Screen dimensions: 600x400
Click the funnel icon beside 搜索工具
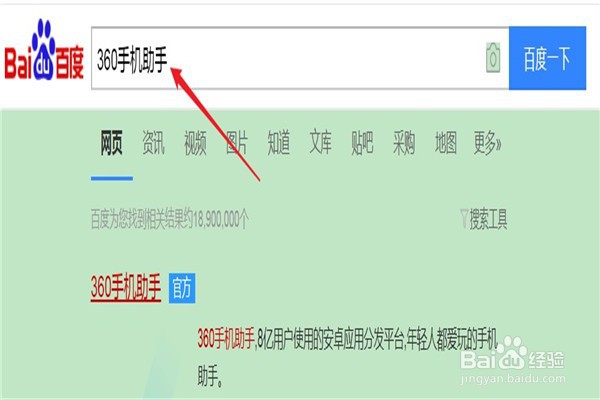(x=464, y=219)
